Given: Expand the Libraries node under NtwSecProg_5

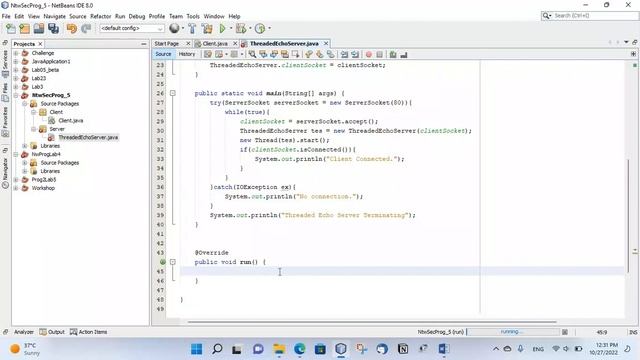Looking at the screenshot, I should coord(25,146).
